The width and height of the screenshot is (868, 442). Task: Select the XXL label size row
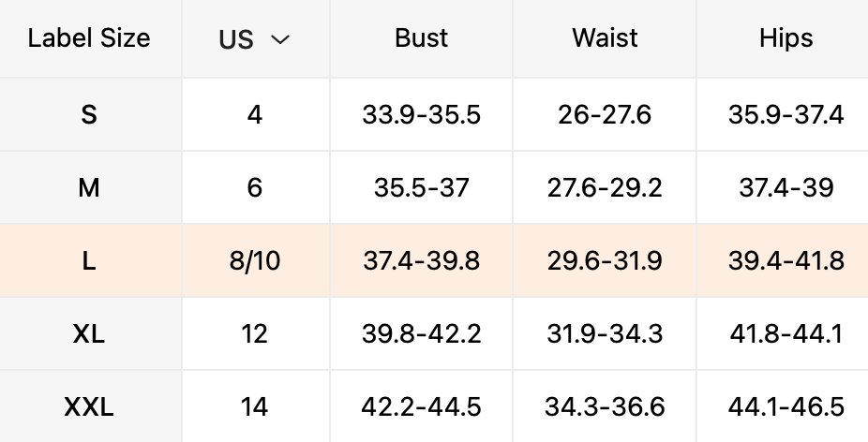[434, 406]
